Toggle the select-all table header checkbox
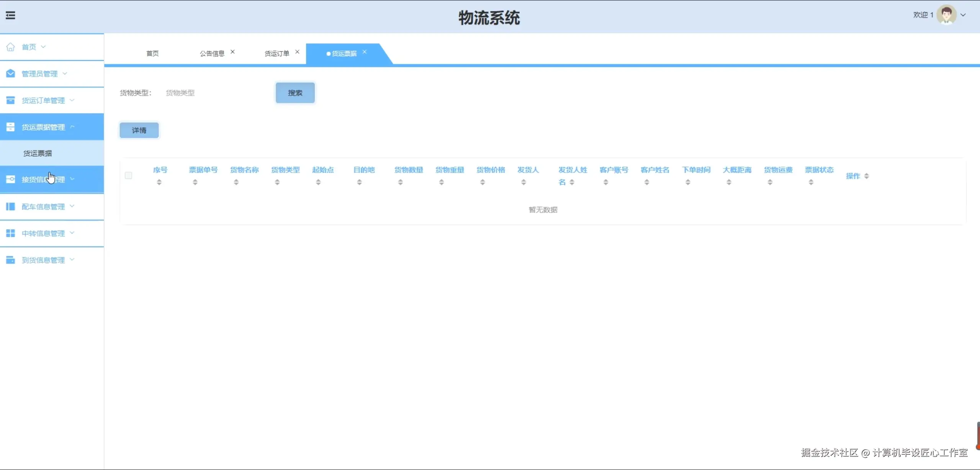Screen dimensions: 980x470 pos(128,175)
